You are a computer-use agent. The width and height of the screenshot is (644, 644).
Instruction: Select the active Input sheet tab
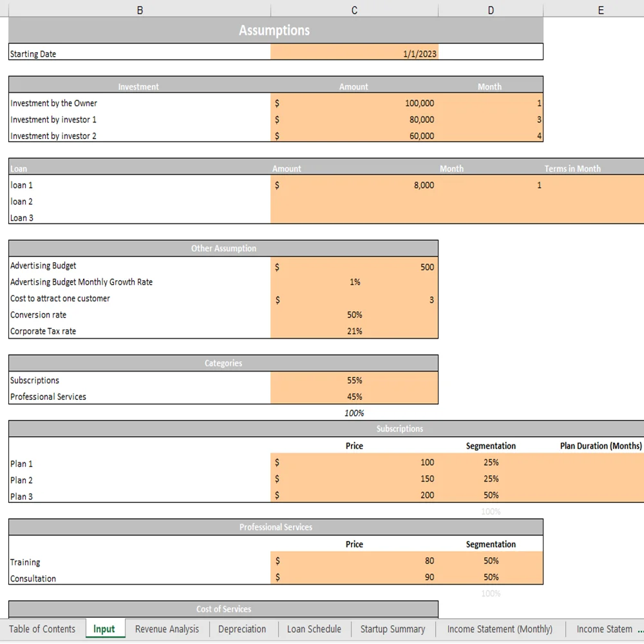[104, 629]
